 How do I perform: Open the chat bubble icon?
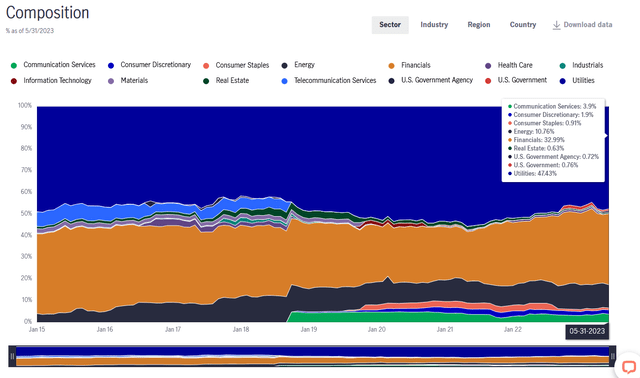[629, 367]
